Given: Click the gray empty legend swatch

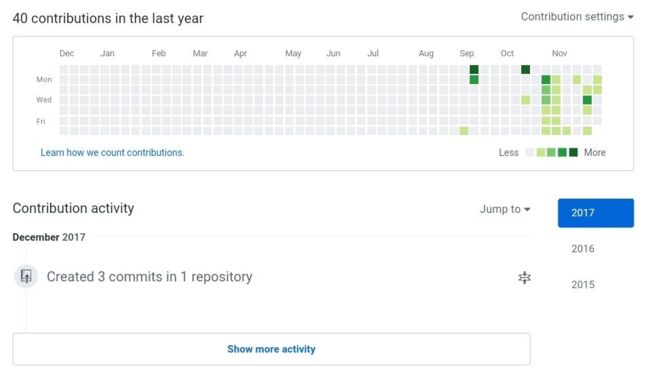Looking at the screenshot, I should (529, 152).
